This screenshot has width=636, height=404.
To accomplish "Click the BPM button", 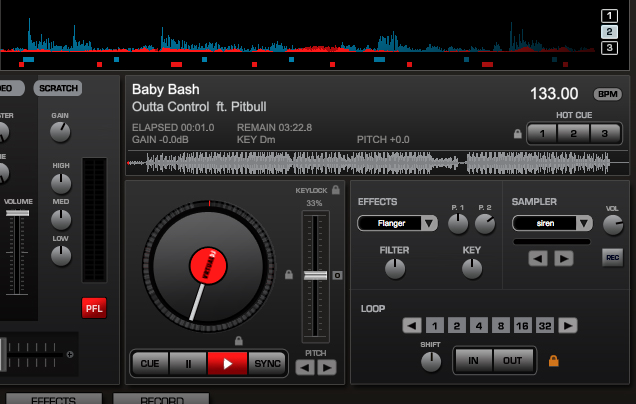I will (x=608, y=94).
